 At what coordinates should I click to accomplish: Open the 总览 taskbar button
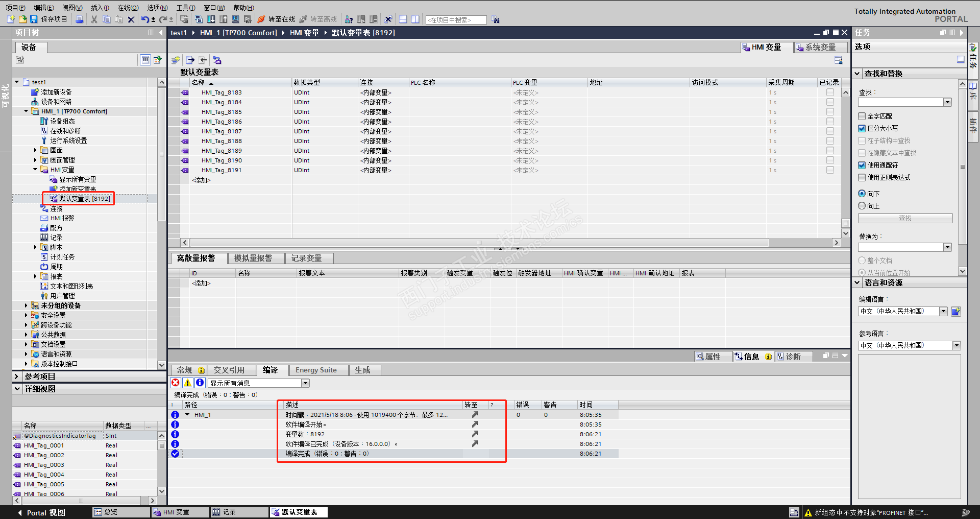(120, 512)
